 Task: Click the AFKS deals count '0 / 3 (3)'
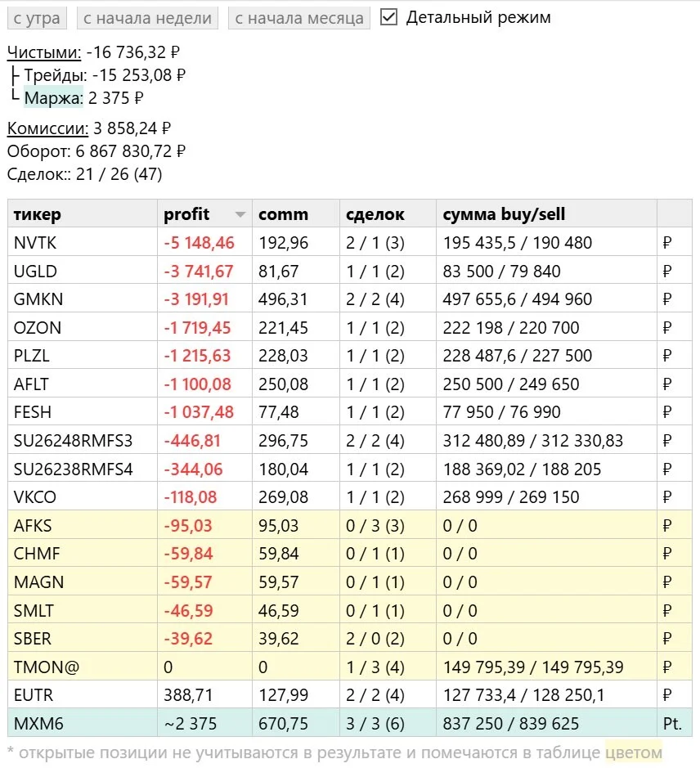(375, 525)
